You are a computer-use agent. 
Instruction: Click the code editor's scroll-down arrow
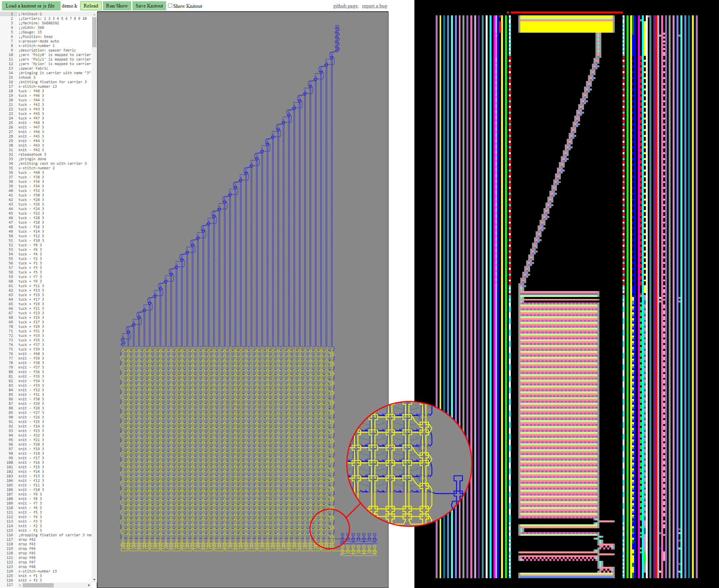94,580
